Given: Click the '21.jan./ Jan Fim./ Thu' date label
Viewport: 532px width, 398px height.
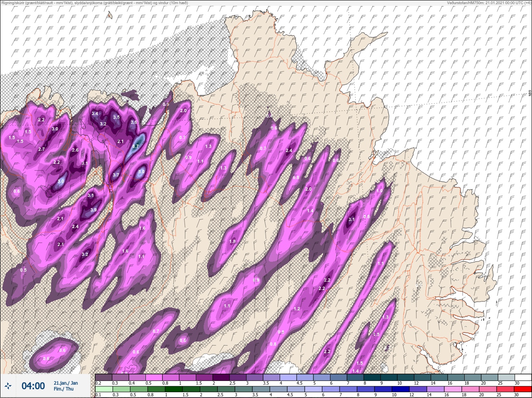Looking at the screenshot, I should point(66,386).
